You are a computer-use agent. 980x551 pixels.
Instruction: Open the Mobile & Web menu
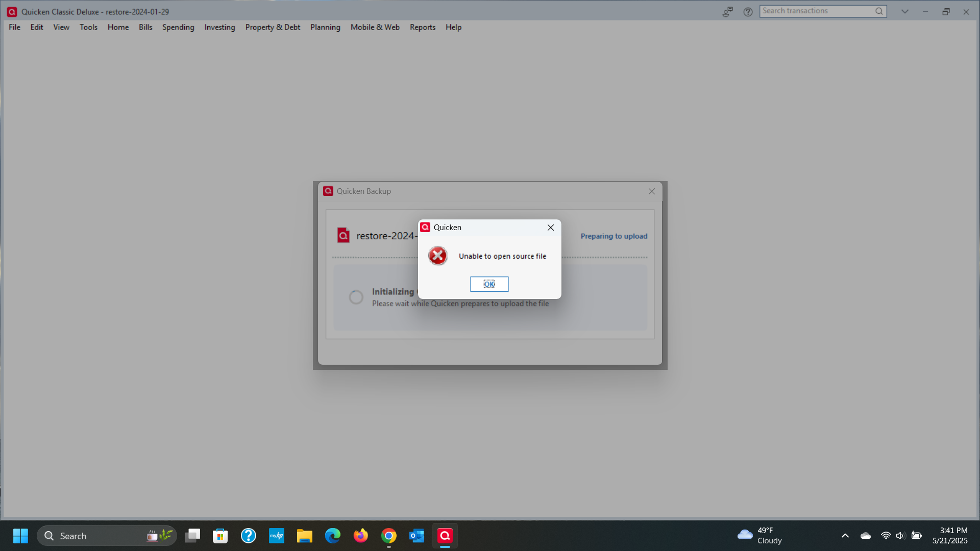tap(375, 28)
